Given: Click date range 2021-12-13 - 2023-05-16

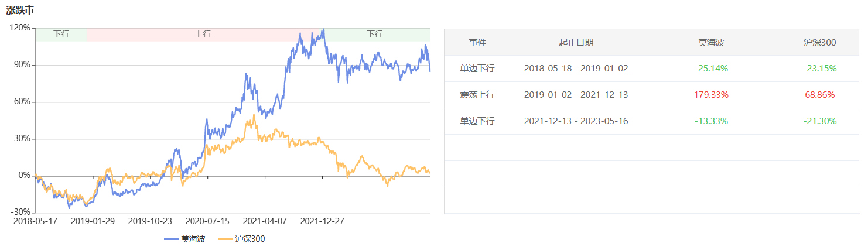Looking at the screenshot, I should (576, 121).
